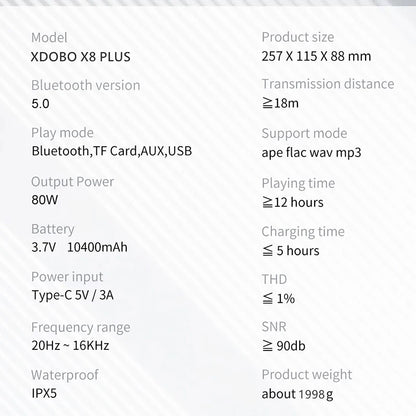Click the 5.0 Bluetooth version value
The width and height of the screenshot is (416, 416).
click(x=40, y=104)
